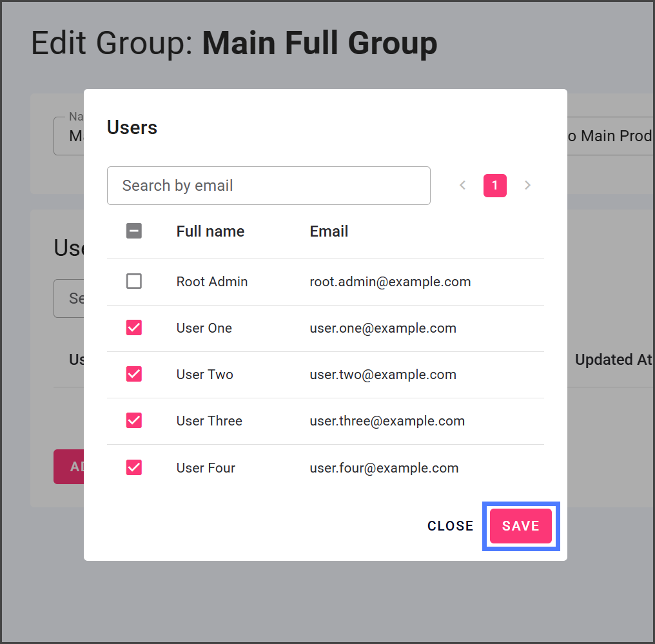The height and width of the screenshot is (644, 655).
Task: Toggle the select-all users checkbox in header
Action: point(134,231)
